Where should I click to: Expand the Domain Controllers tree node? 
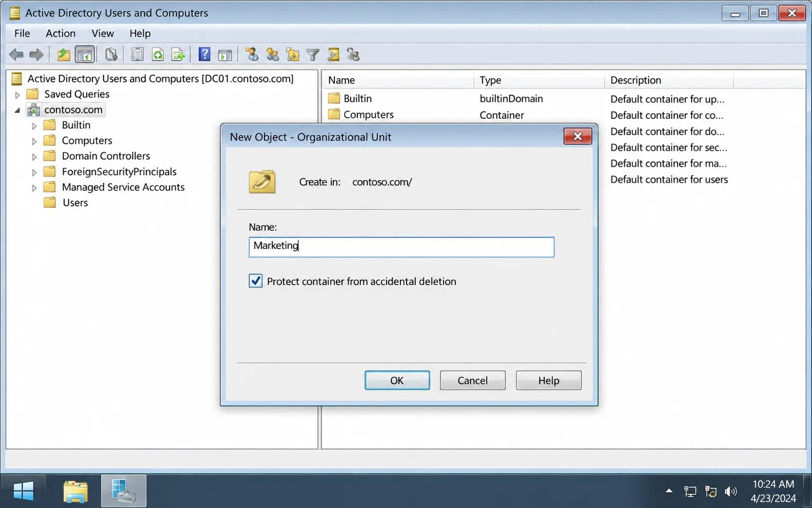pos(34,157)
